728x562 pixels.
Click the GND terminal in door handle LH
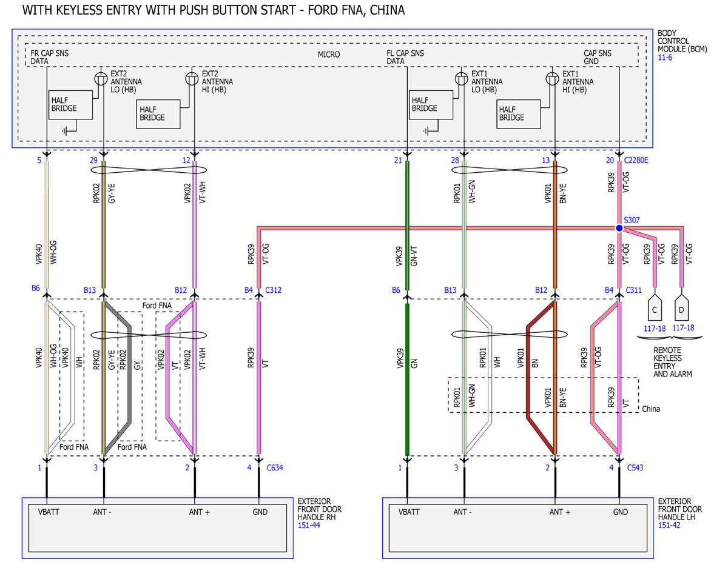[x=620, y=512]
